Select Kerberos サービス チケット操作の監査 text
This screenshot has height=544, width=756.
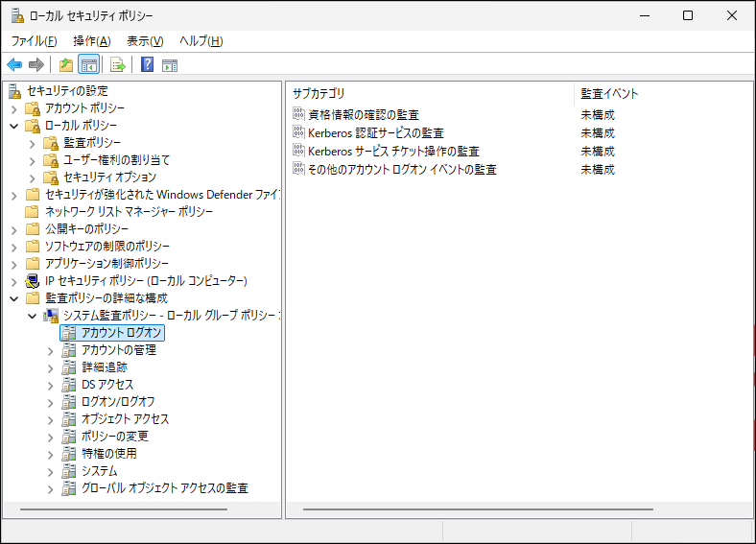[394, 152]
